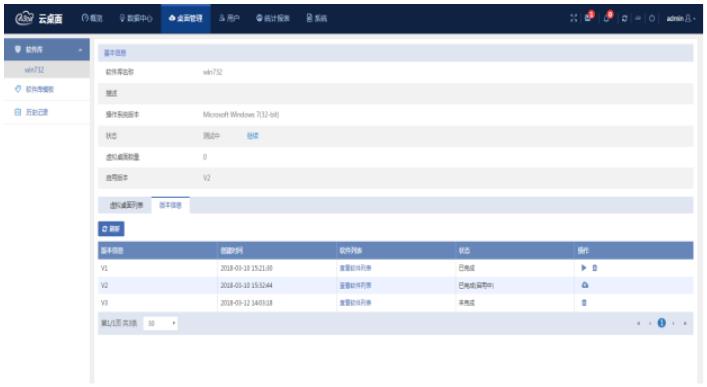Click the 软件库 shield icon in sidebar

[18, 49]
